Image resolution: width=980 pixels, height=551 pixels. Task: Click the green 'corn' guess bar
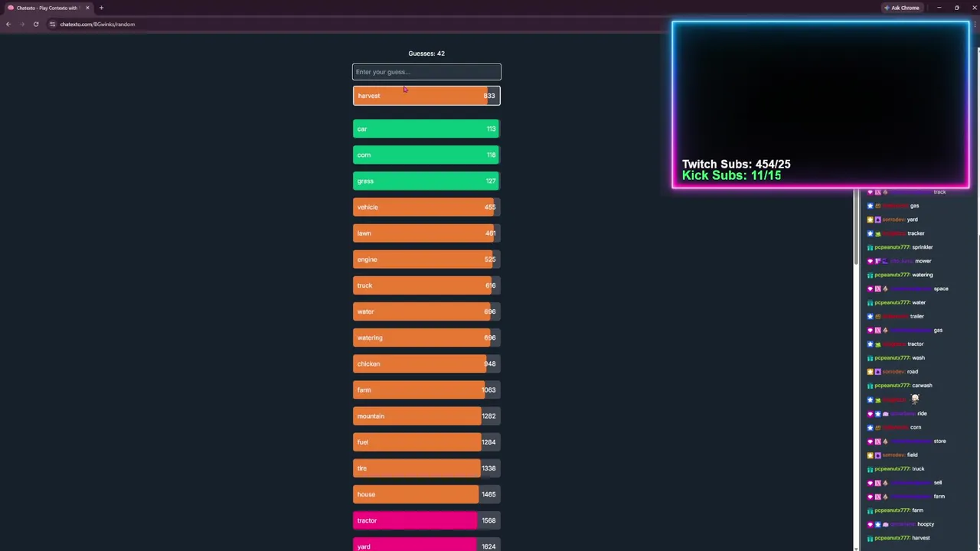pyautogui.click(x=426, y=155)
